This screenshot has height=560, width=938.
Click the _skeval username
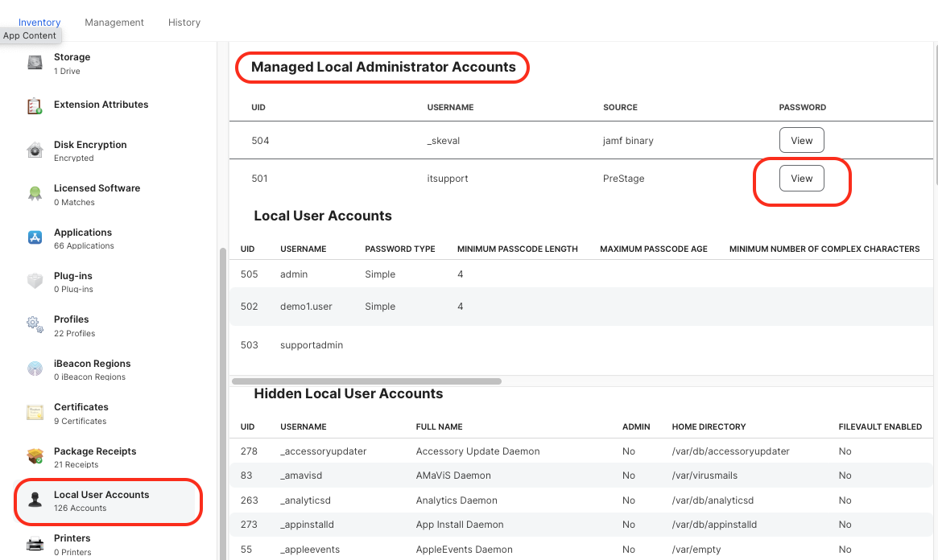tap(444, 141)
